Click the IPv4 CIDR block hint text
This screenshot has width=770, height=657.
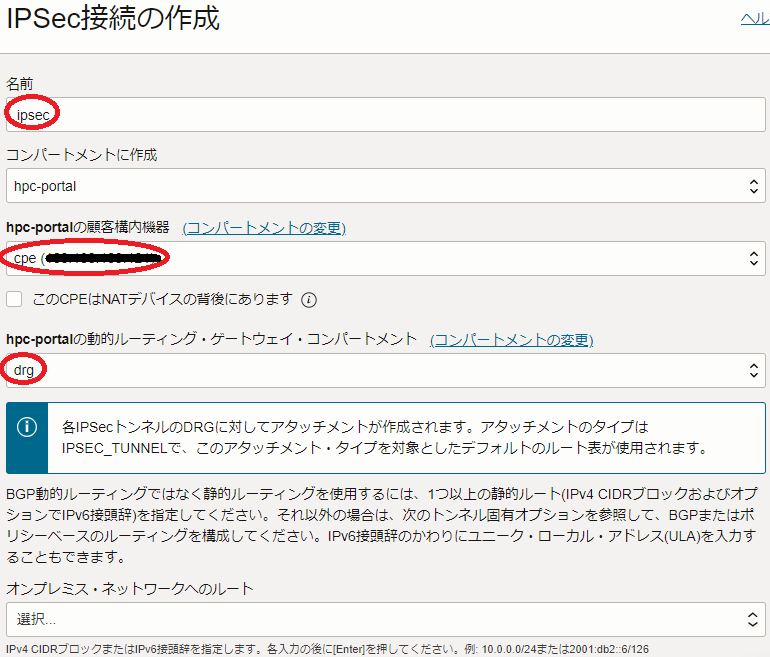point(325,649)
